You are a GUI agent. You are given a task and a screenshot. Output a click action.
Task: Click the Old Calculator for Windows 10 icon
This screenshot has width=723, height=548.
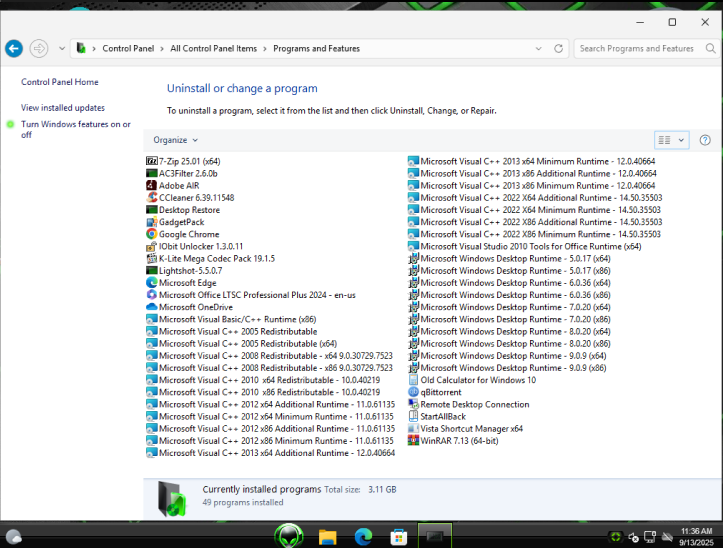[413, 380]
